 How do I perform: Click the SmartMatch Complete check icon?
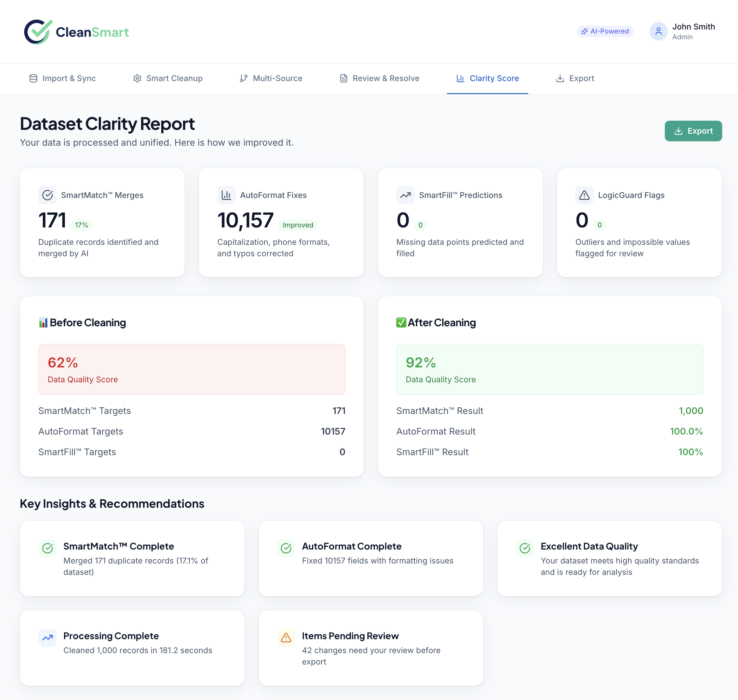pos(48,548)
